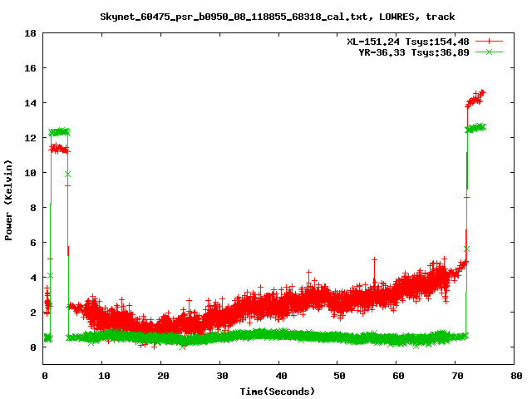Select legend entry "YR-36.33 Tsys:36.89"
Viewport: 532px width, 399px height.
pos(414,52)
